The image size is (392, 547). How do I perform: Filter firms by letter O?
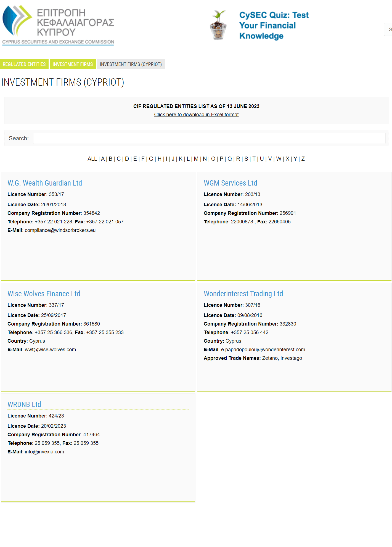[x=213, y=159]
